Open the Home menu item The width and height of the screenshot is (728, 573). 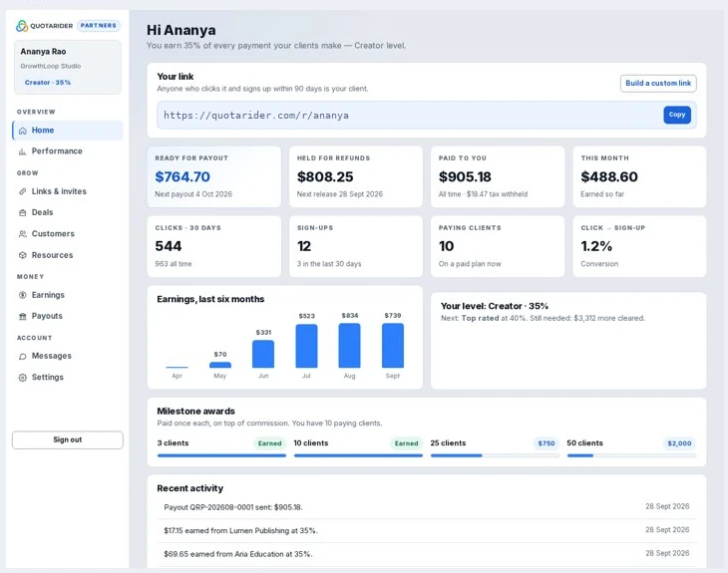coord(68,131)
